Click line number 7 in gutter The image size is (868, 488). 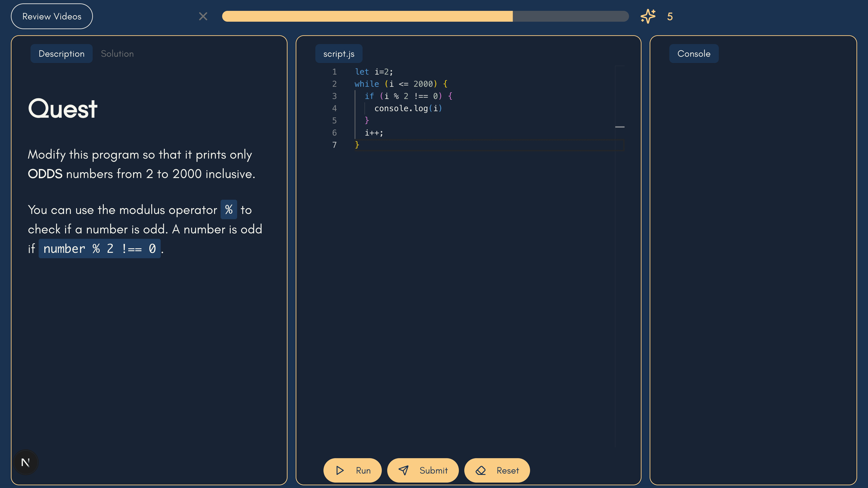(x=334, y=145)
